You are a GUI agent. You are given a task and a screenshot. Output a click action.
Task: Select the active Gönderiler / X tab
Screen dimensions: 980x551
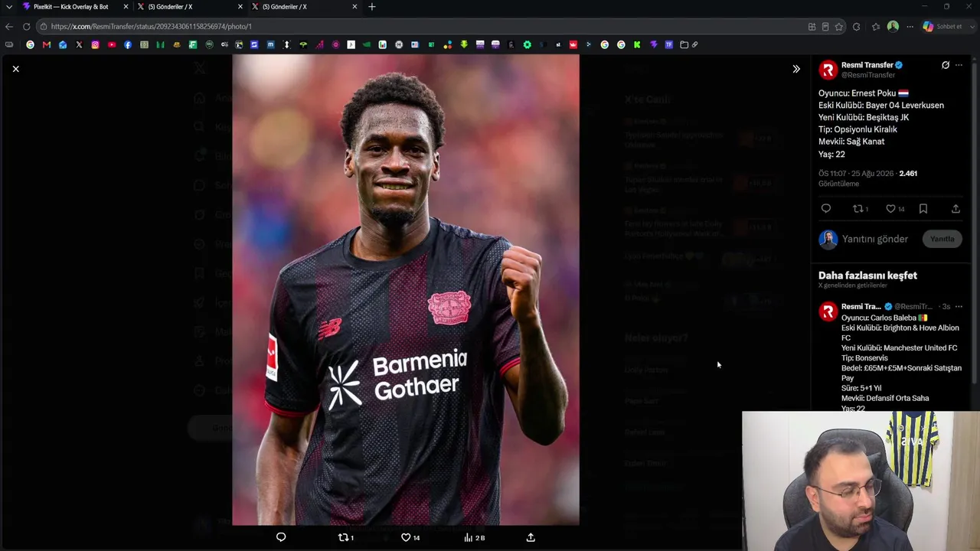click(x=304, y=7)
